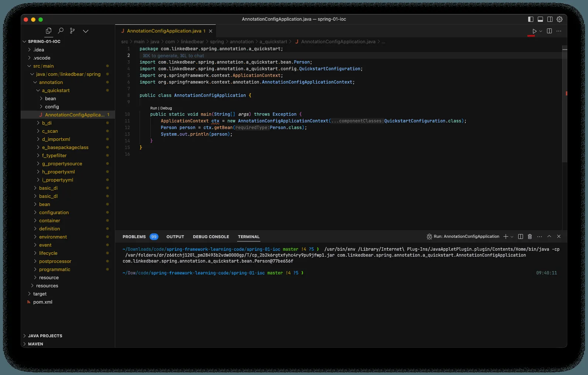Toggle primary sidebar visibility
The height and width of the screenshot is (375, 588).
(531, 19)
